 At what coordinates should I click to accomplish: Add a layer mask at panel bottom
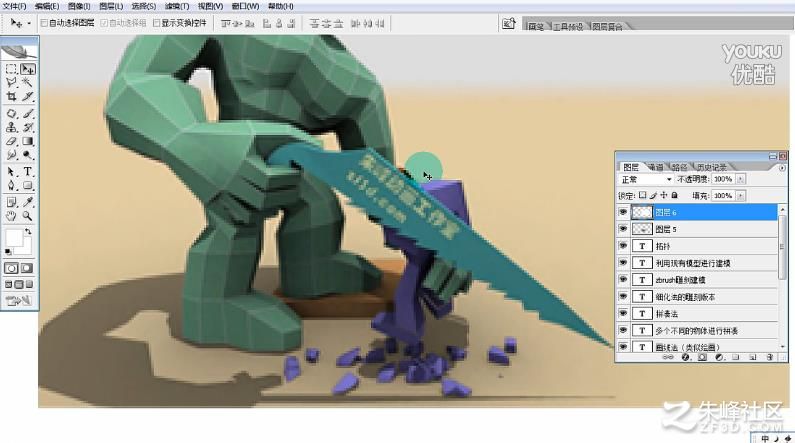702,357
